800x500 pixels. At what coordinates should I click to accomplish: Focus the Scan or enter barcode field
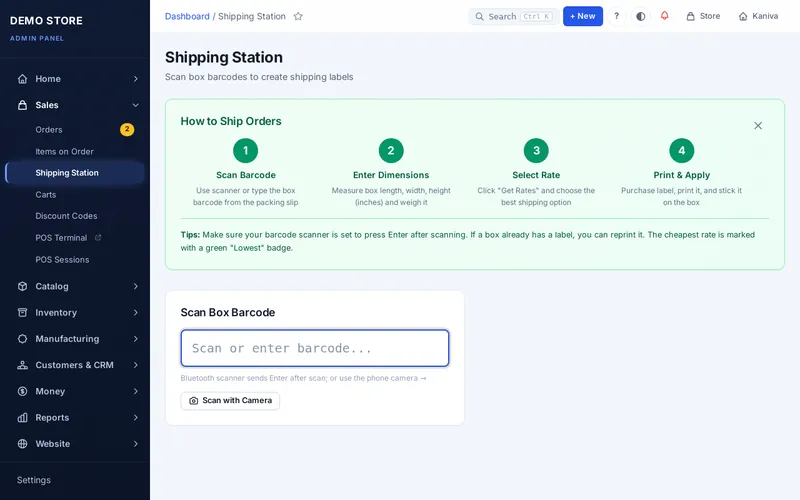315,348
